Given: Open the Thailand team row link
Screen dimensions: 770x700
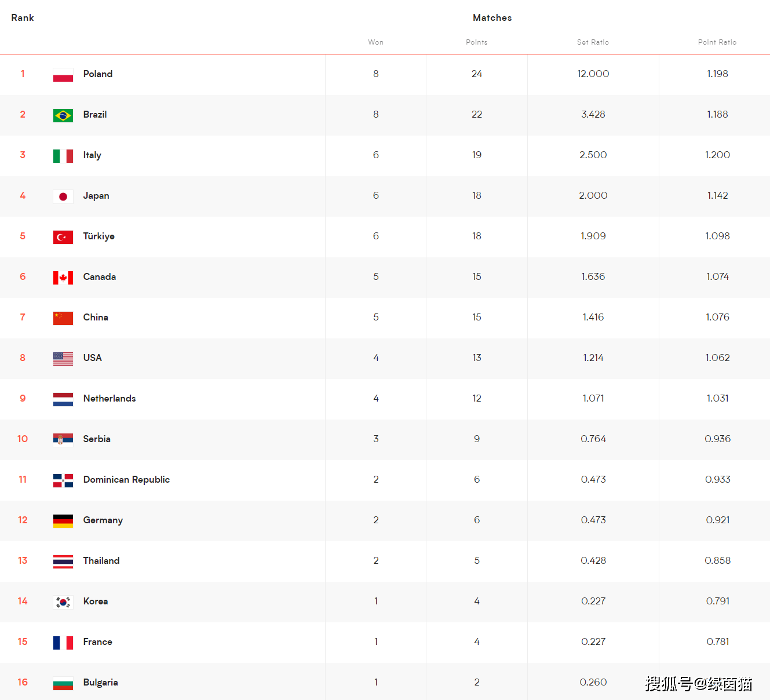Looking at the screenshot, I should click(101, 560).
